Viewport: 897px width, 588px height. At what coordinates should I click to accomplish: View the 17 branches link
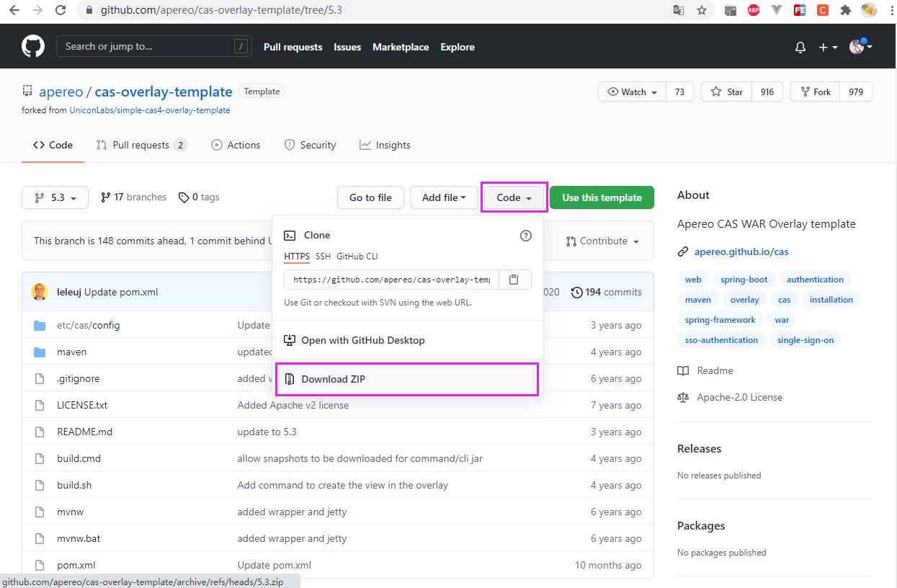pyautogui.click(x=133, y=197)
